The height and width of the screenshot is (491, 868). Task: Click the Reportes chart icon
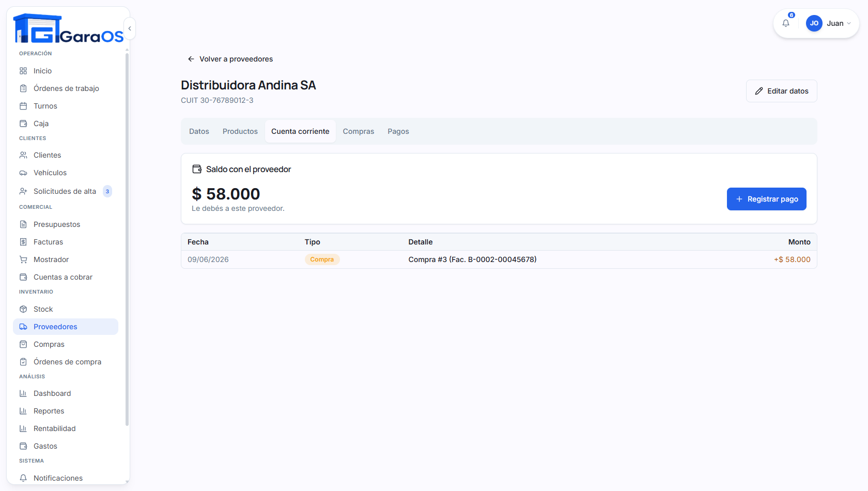click(23, 411)
